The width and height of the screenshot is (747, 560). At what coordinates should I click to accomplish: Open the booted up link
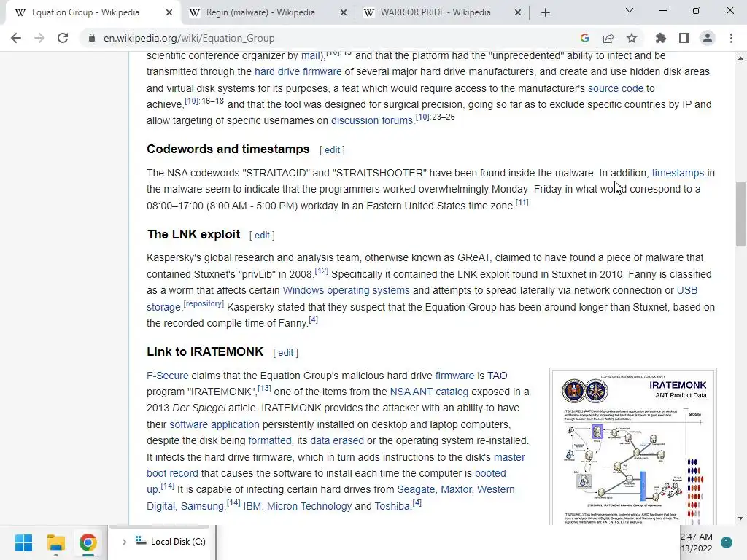490,474
